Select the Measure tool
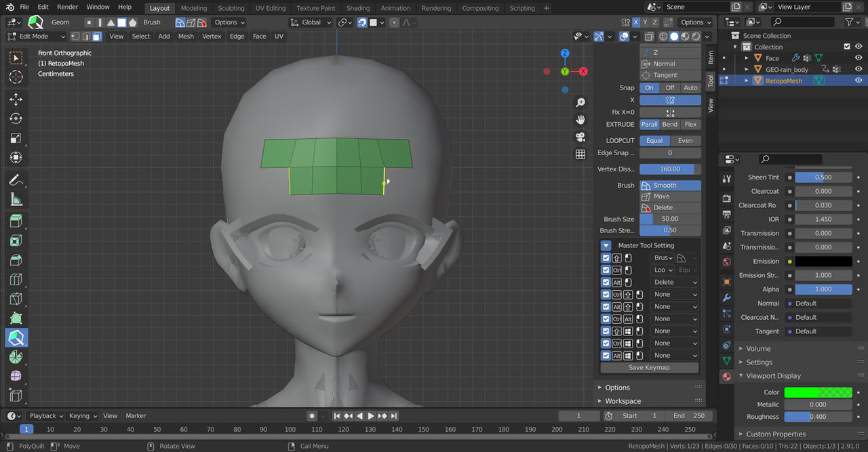Screen dimensions: 868x452 [16, 200]
